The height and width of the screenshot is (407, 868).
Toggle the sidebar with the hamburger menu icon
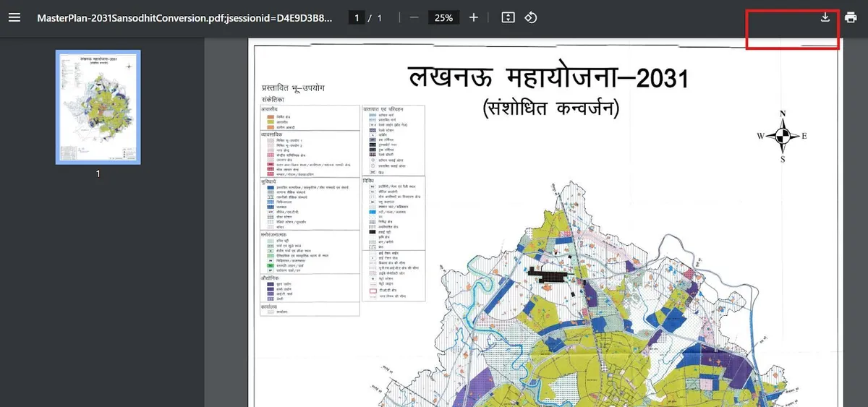14,17
